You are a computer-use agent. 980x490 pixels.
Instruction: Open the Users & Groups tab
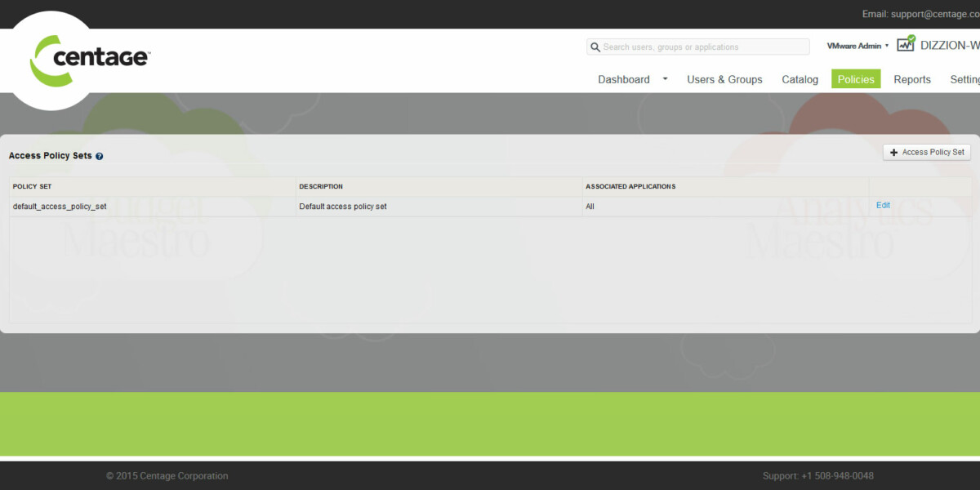(x=724, y=79)
